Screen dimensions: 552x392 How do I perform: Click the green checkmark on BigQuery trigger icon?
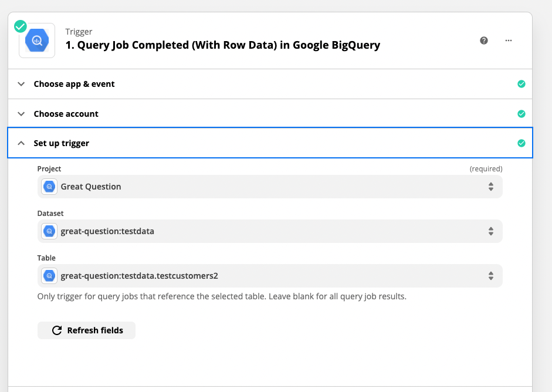21,26
